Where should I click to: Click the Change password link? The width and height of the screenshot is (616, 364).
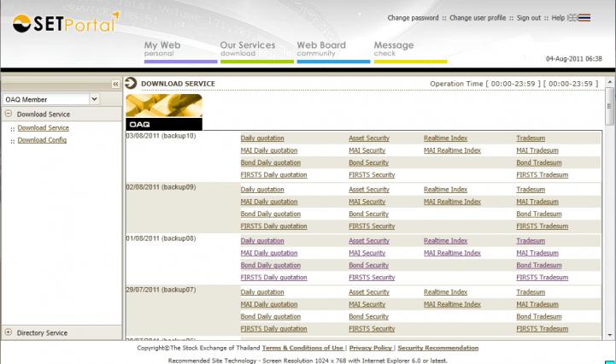413,17
